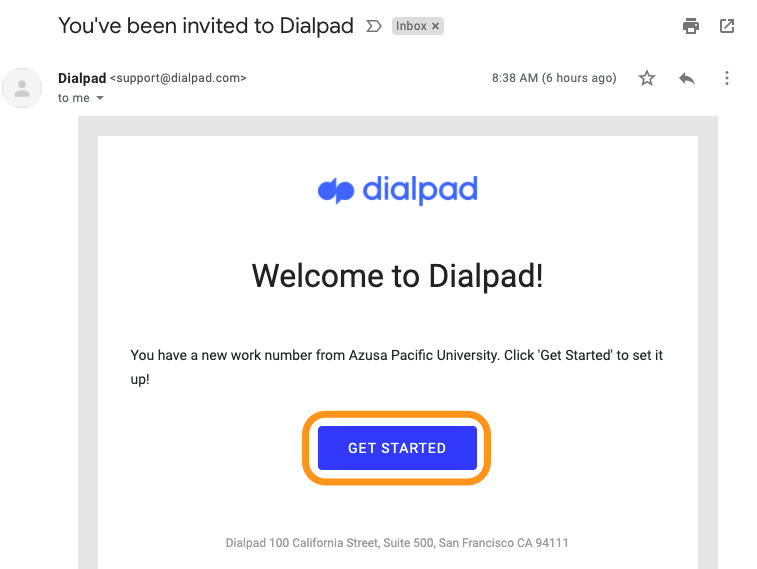Image resolution: width=757 pixels, height=569 pixels.
Task: Click the GET STARTED button
Action: click(x=397, y=448)
